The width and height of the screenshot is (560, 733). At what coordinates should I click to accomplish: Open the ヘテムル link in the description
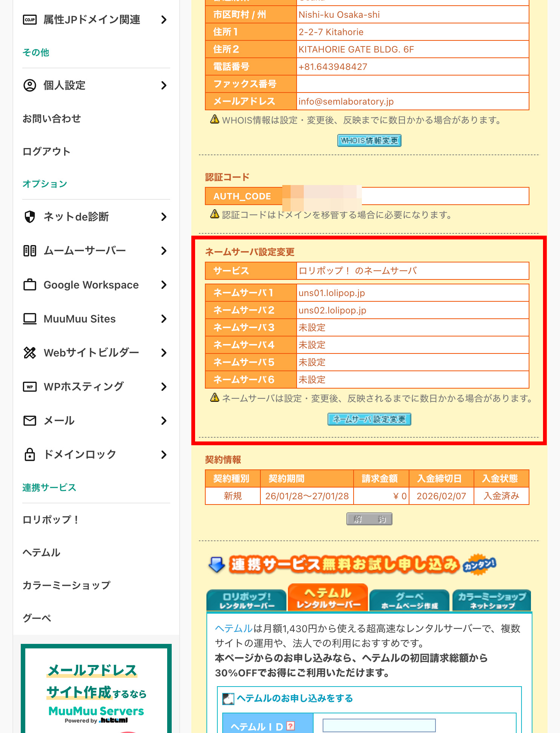click(x=234, y=628)
